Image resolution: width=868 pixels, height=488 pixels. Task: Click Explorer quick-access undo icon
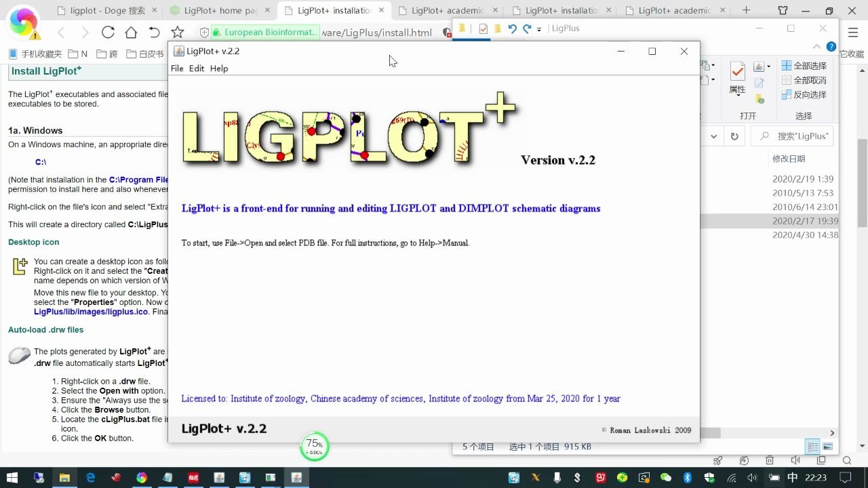pyautogui.click(x=512, y=28)
